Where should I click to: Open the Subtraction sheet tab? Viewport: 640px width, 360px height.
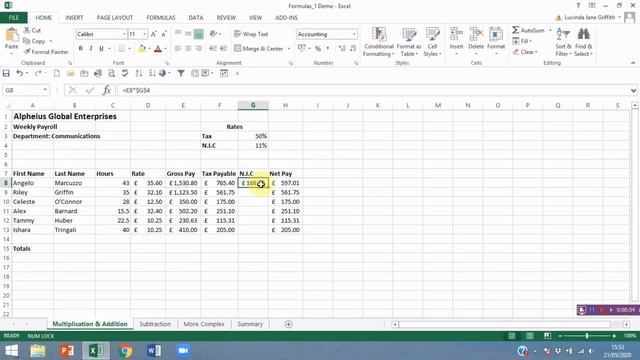point(155,324)
